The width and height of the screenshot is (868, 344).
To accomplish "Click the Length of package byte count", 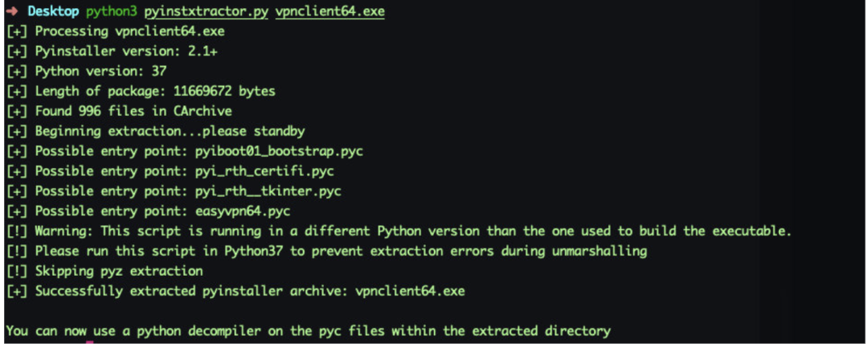I will [x=224, y=92].
